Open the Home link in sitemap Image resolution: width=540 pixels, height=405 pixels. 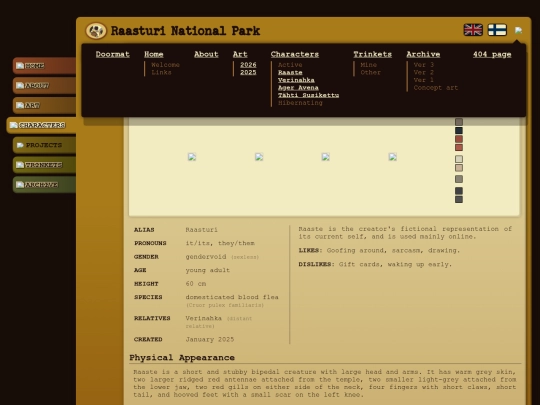[x=154, y=54]
